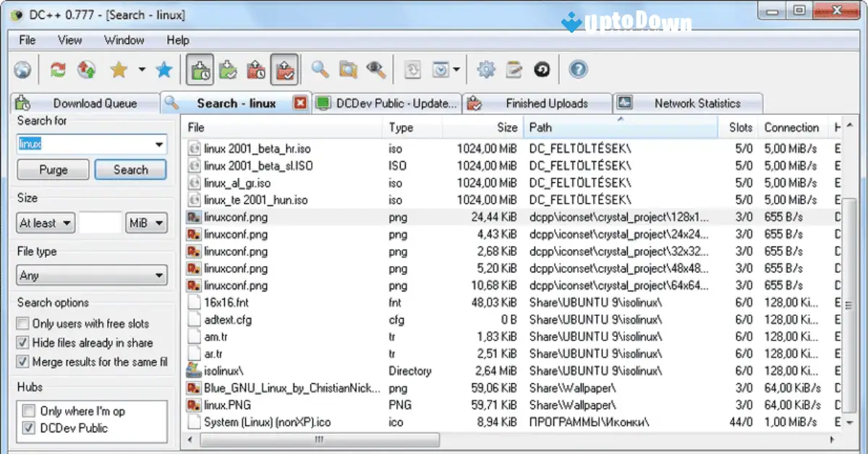Click the Help question mark icon

[576, 69]
